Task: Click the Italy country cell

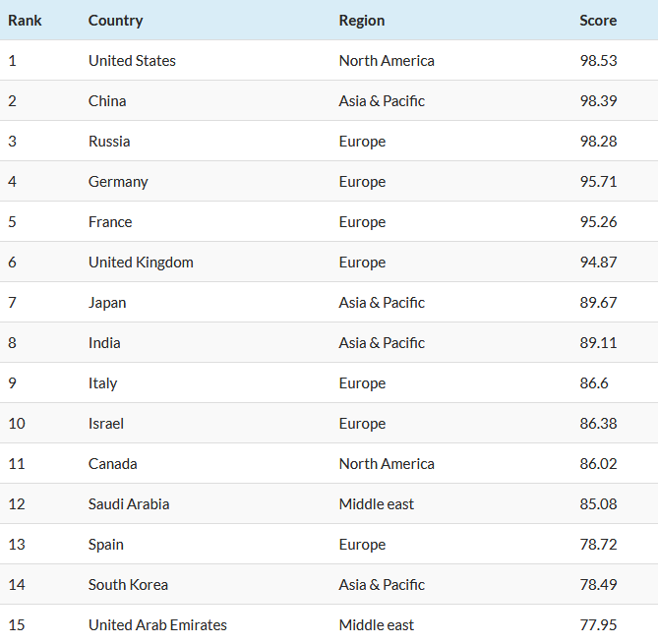Action: coord(102,383)
